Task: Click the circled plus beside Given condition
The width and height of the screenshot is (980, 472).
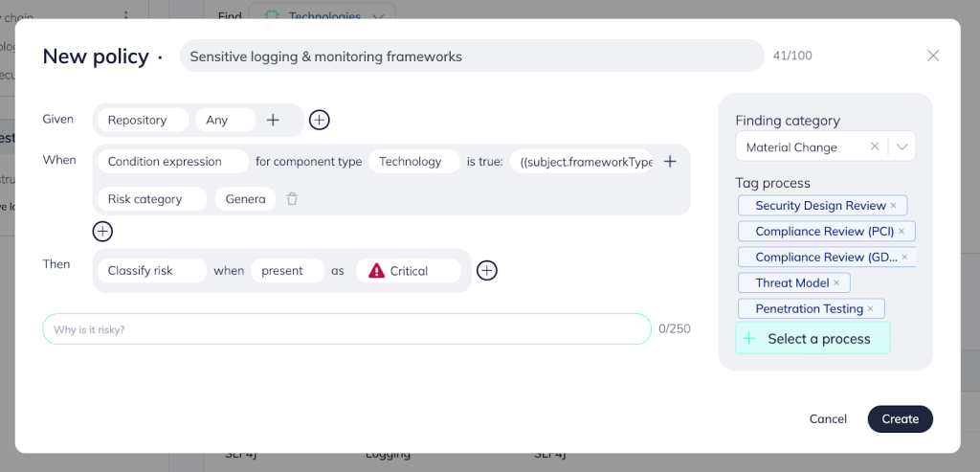Action: pyautogui.click(x=320, y=120)
